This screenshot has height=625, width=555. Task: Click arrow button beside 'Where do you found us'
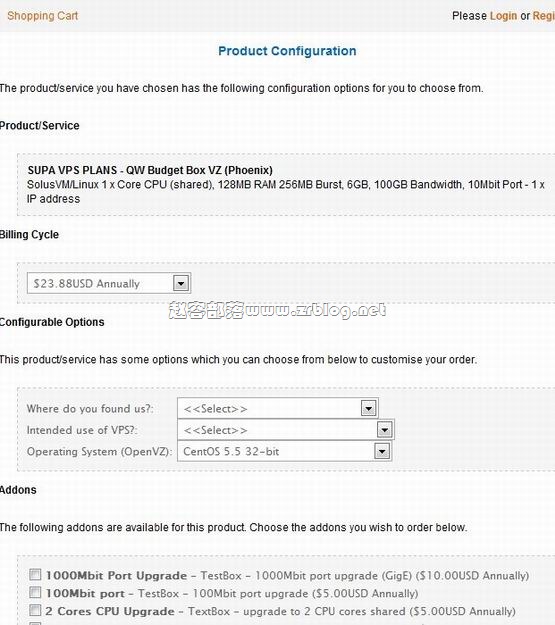(368, 409)
